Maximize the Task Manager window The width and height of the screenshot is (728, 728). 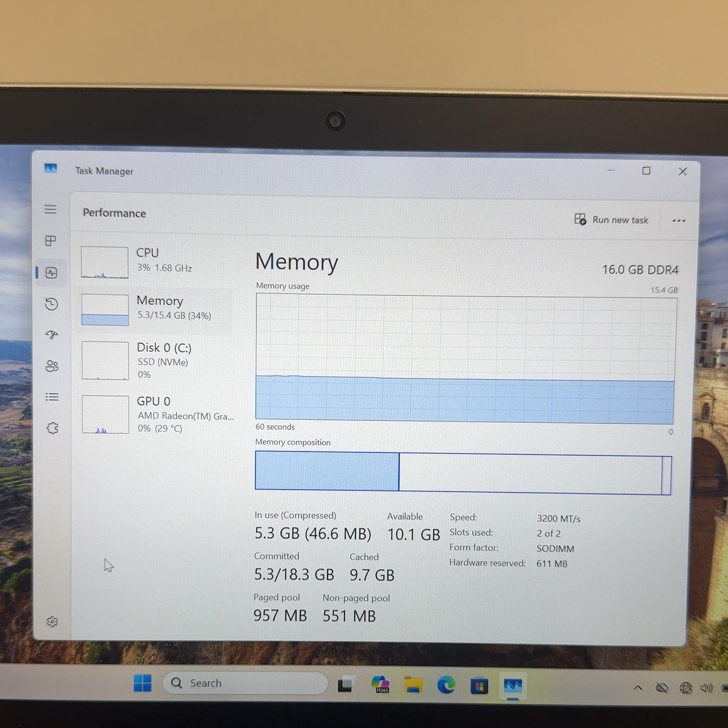coord(646,171)
